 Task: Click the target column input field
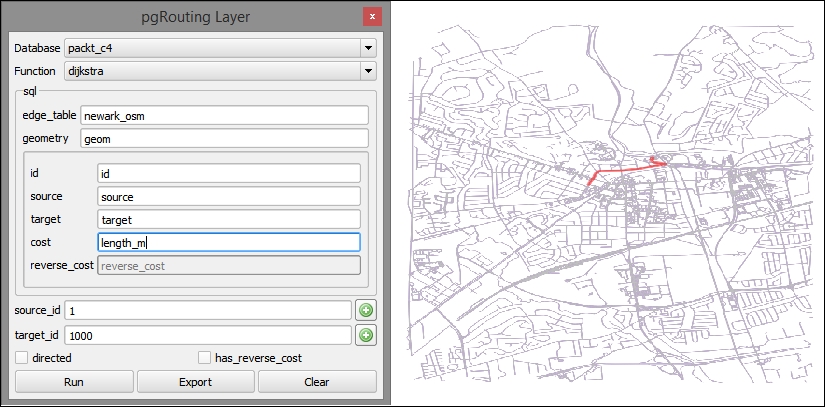(x=229, y=219)
